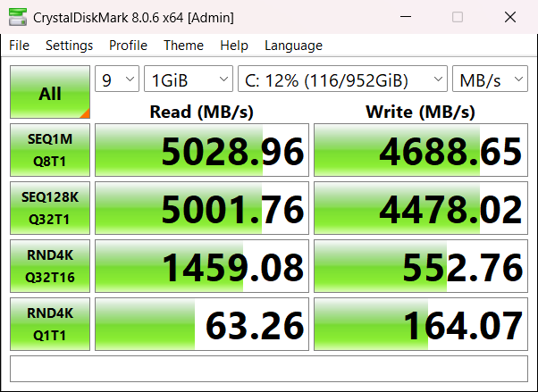Open the Language menu

pos(293,46)
